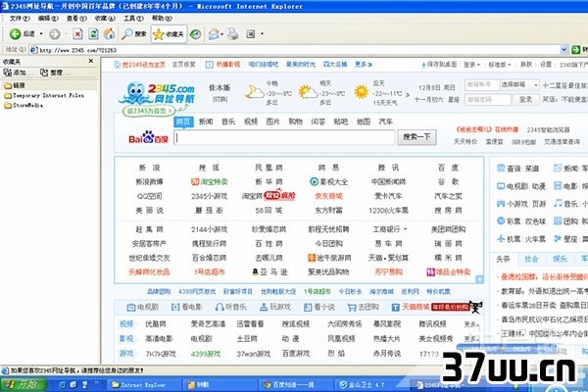Click the 搜索一下 search button
Screen dimensions: 588x392
416,137
